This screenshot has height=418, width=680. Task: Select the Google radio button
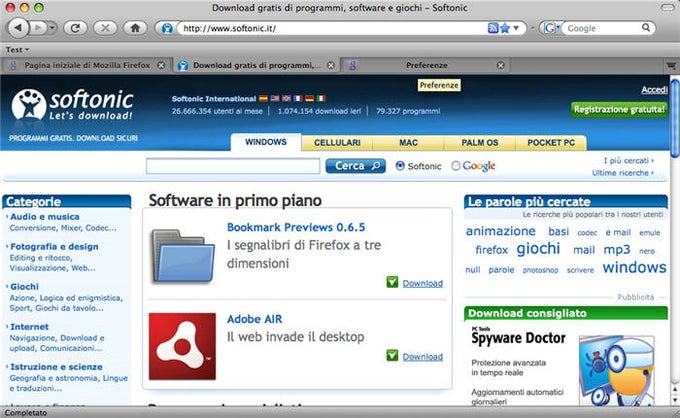coord(455,166)
